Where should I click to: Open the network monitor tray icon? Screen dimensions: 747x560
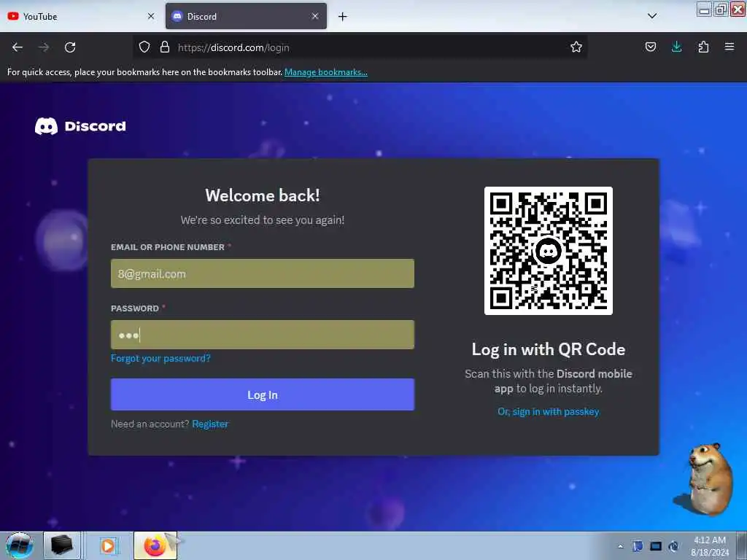656,546
